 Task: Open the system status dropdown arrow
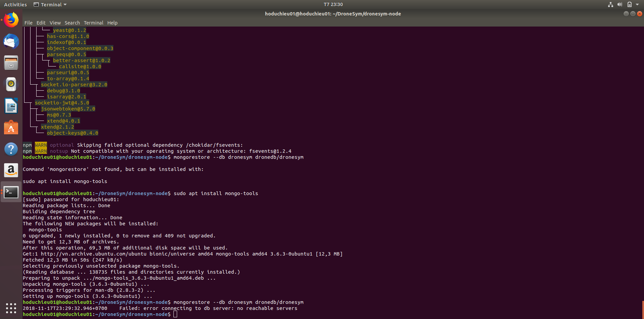pos(638,4)
